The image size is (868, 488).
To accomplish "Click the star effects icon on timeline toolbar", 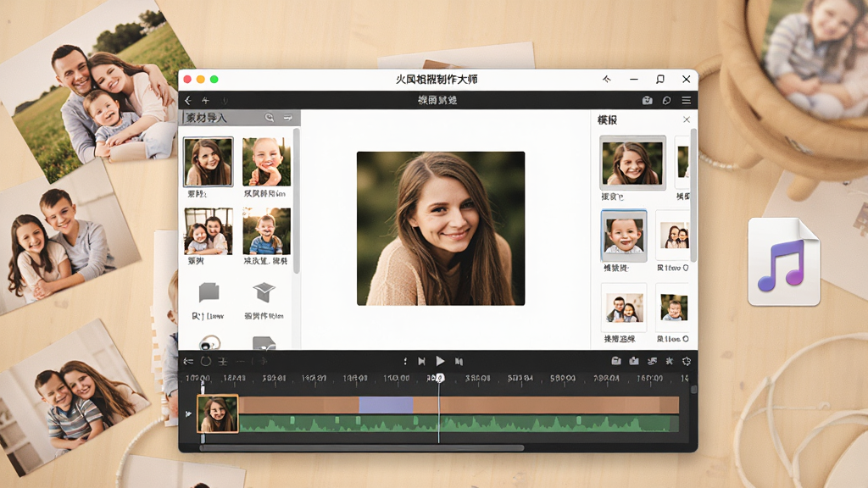I will point(670,361).
